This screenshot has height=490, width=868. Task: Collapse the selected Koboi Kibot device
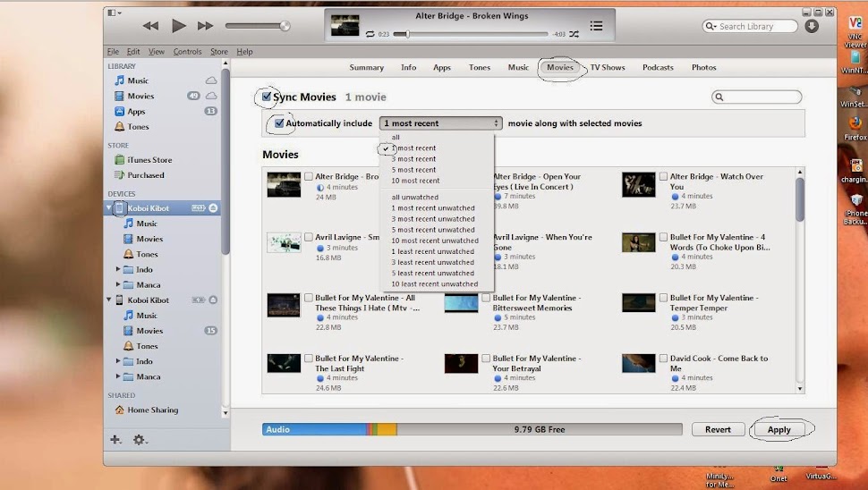click(109, 208)
